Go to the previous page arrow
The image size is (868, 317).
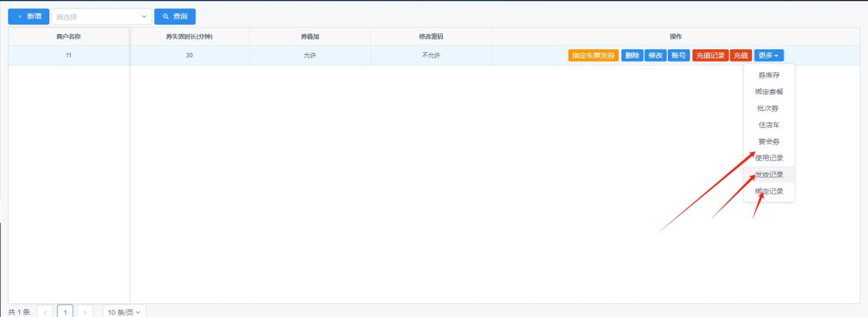(47, 312)
